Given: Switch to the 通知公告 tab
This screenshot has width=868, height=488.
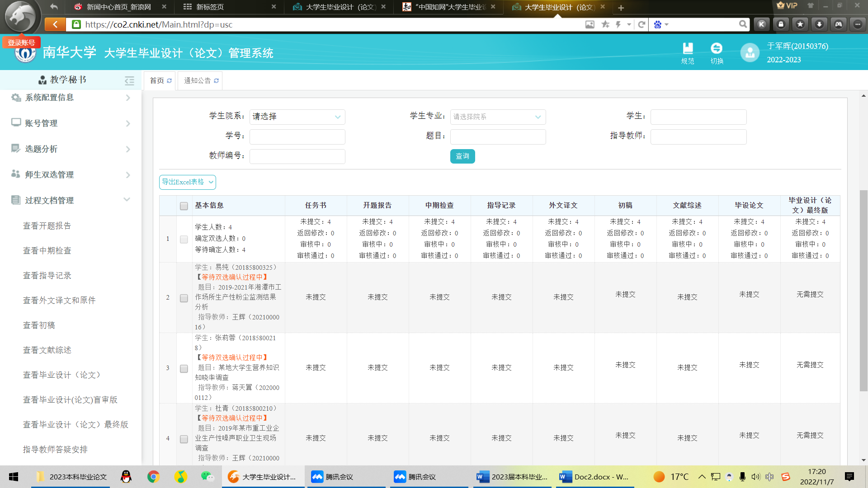Looking at the screenshot, I should tap(198, 81).
